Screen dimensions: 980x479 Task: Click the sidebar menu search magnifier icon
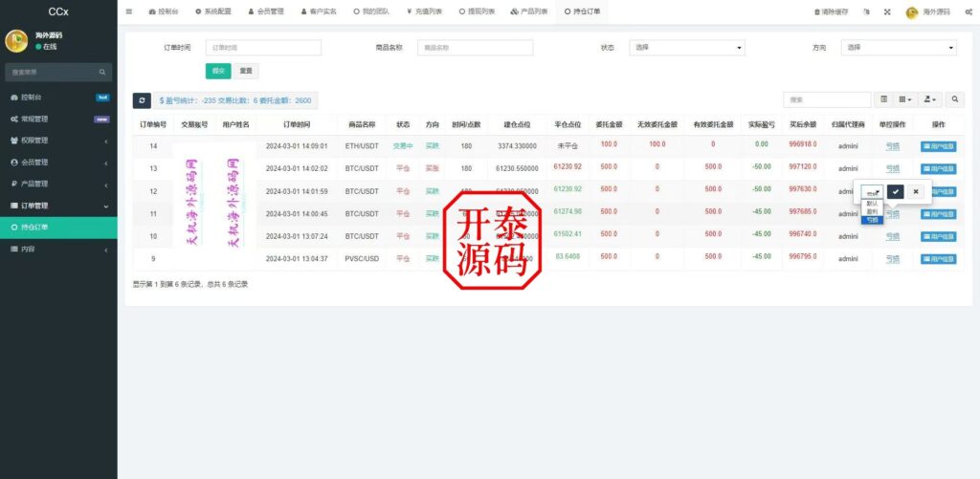102,73
